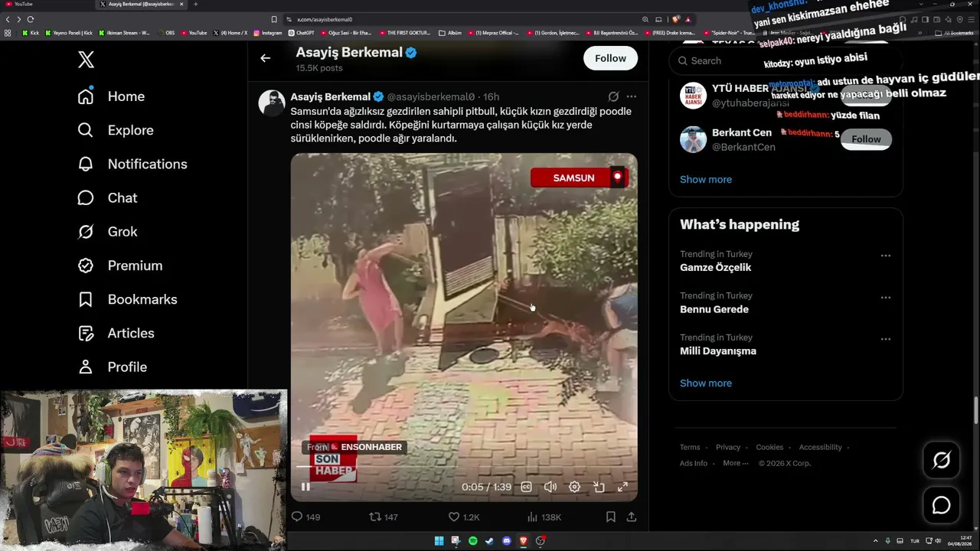Mute the video sound

tap(550, 487)
